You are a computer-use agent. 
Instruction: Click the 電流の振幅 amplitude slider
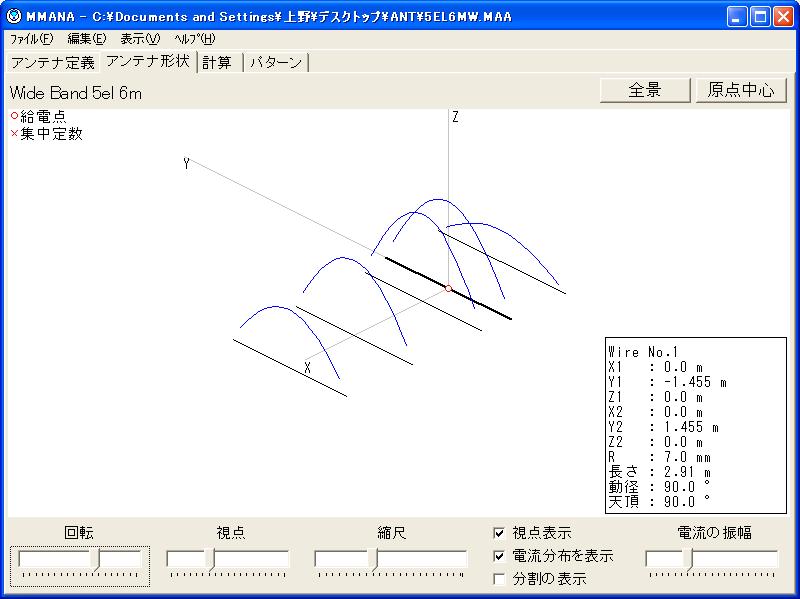pos(689,558)
